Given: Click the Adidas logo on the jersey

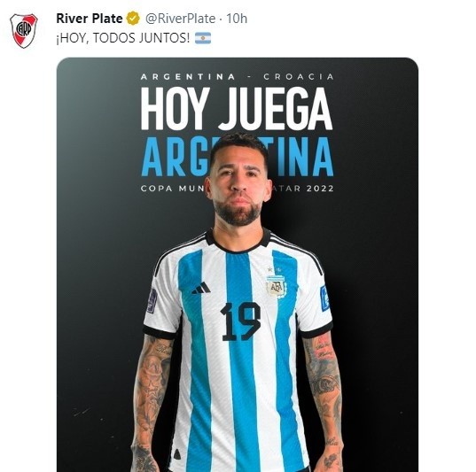Looking at the screenshot, I should [201, 289].
